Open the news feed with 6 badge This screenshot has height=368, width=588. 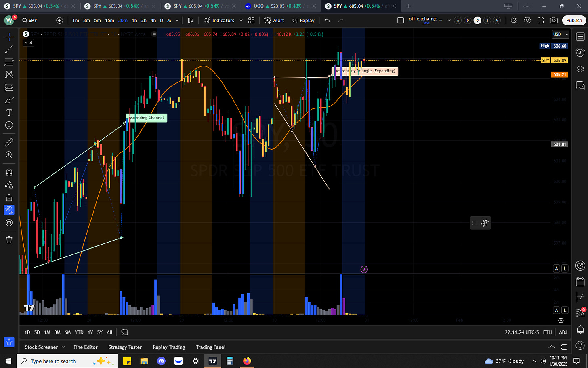point(580,313)
